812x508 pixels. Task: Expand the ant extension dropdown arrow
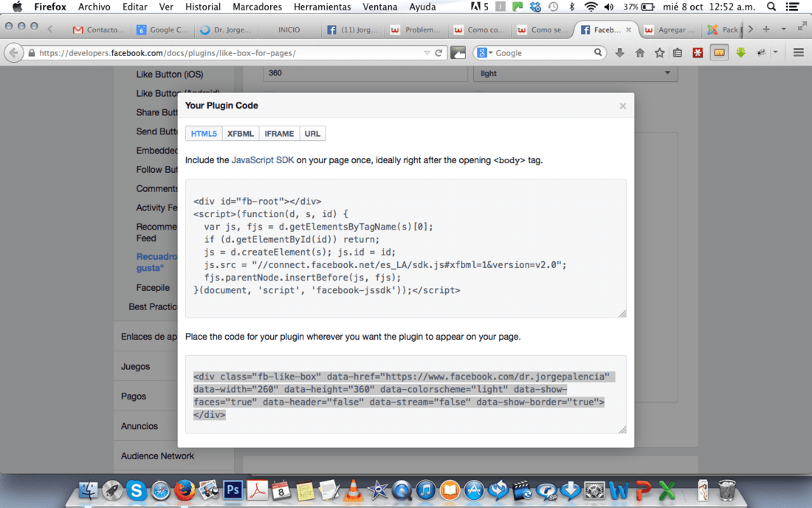(x=775, y=52)
